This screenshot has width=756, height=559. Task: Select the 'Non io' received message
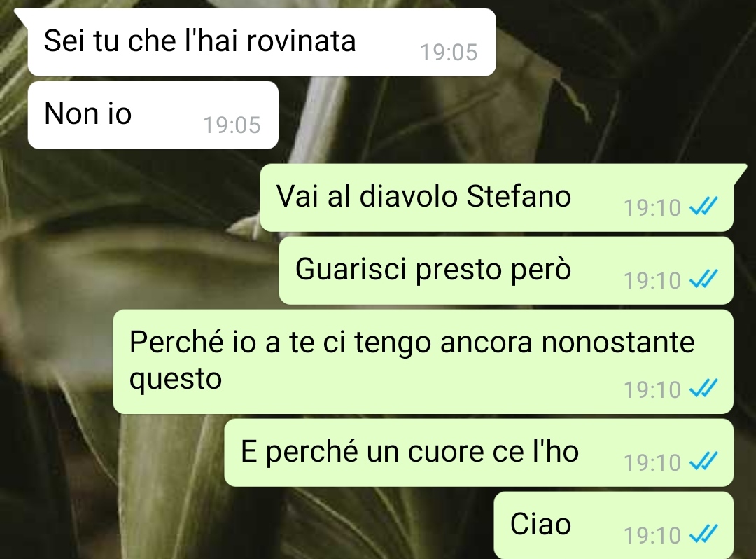click(153, 116)
